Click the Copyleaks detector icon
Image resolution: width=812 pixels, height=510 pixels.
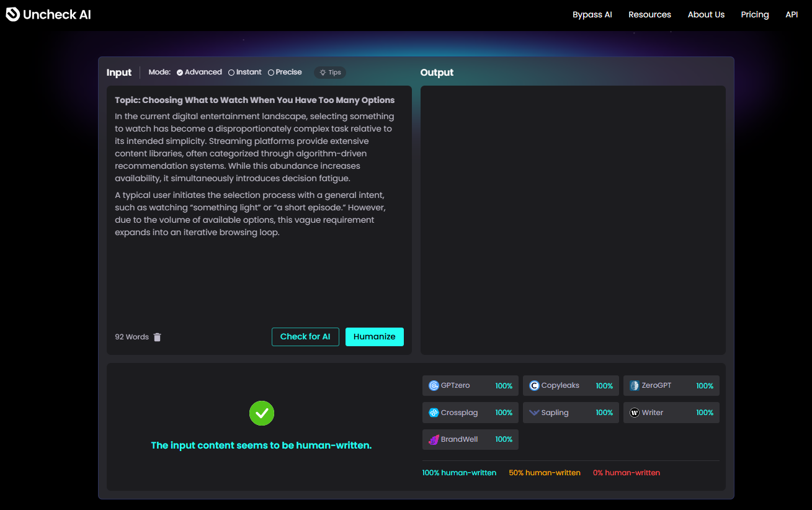coord(534,386)
